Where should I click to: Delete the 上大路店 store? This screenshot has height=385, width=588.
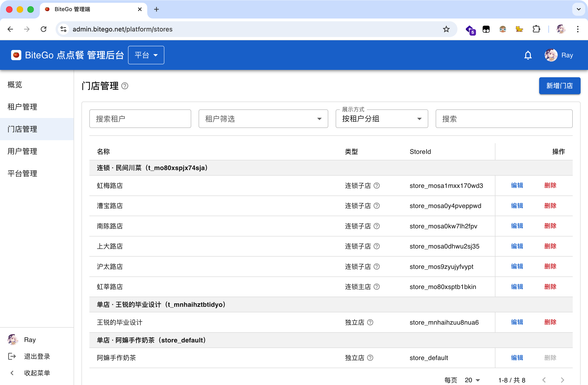coord(550,246)
